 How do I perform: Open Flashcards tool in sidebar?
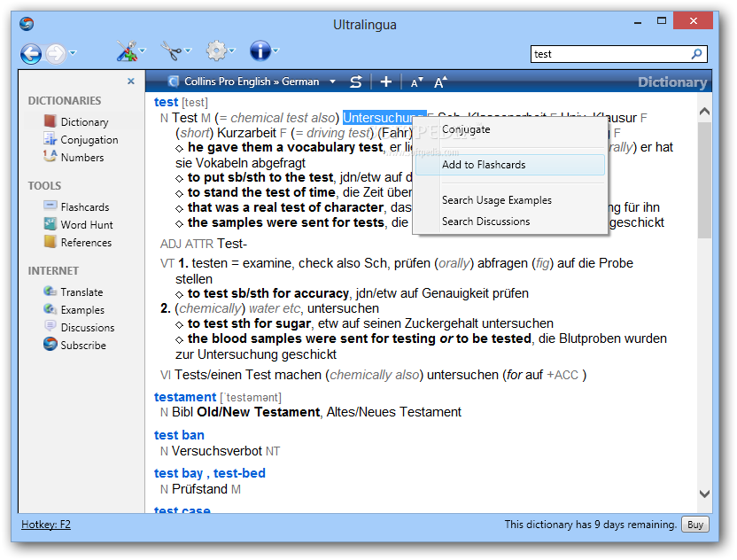76,206
